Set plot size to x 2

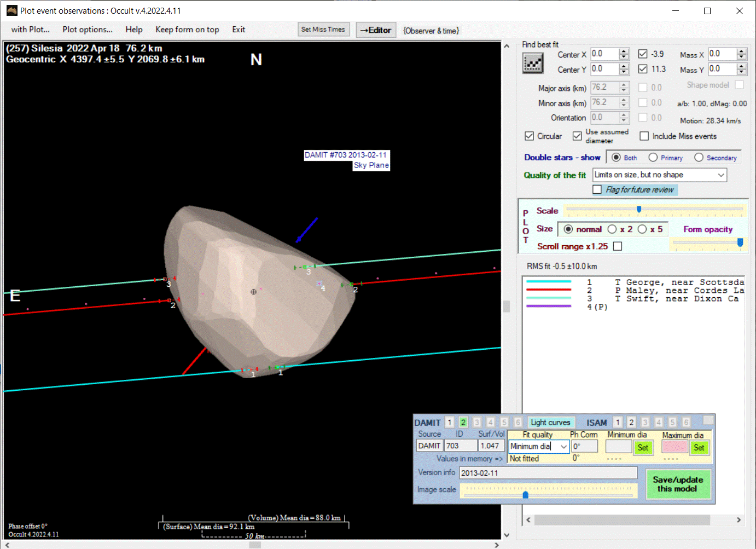(x=612, y=229)
